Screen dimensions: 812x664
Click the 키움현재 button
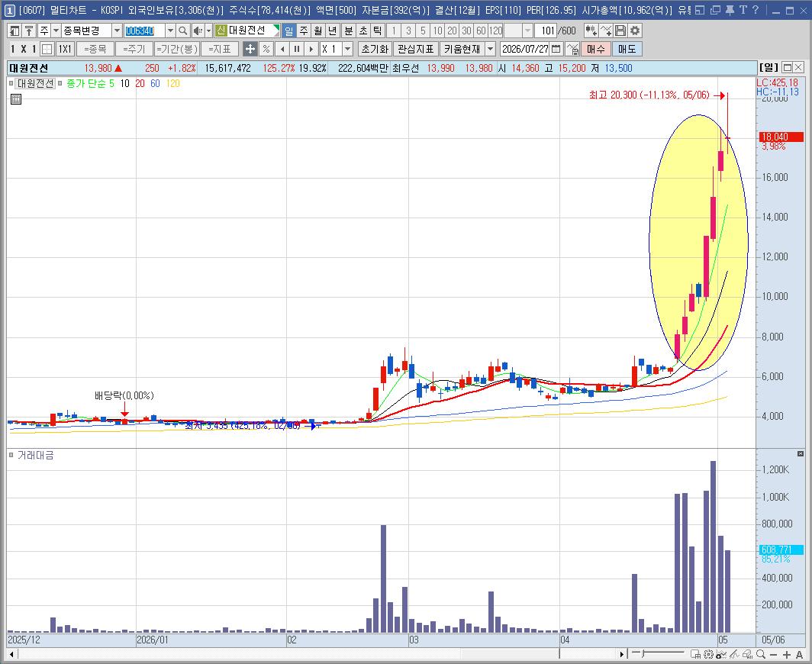[462, 49]
